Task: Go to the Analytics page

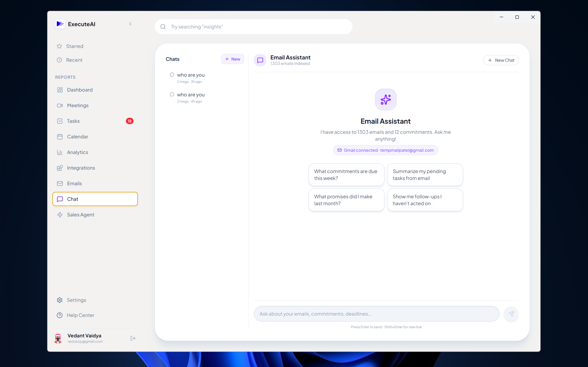Action: pos(77,152)
